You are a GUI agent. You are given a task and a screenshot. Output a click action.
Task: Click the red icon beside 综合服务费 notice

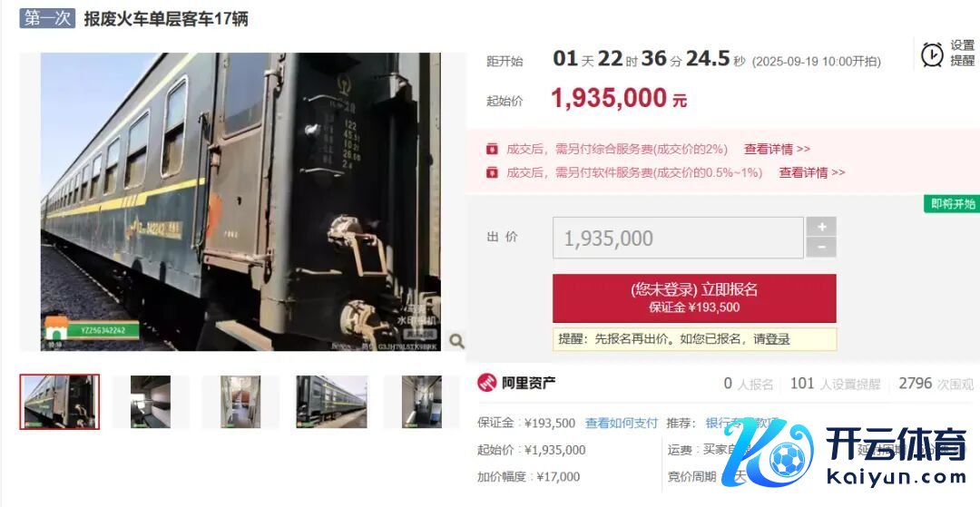[x=493, y=150]
